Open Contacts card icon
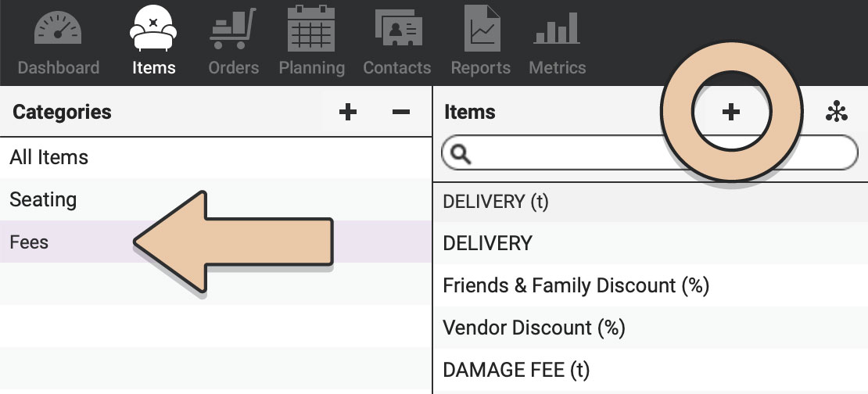This screenshot has height=394, width=868. coord(399,27)
